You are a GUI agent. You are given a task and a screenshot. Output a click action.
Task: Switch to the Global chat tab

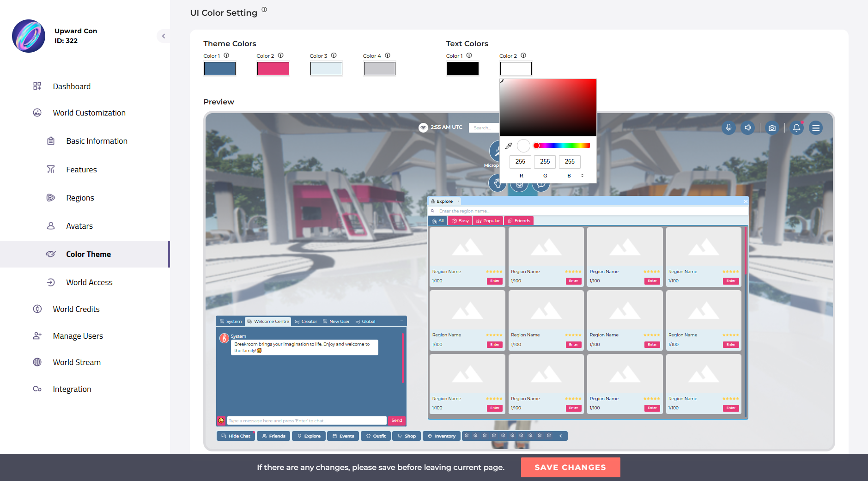(x=365, y=322)
